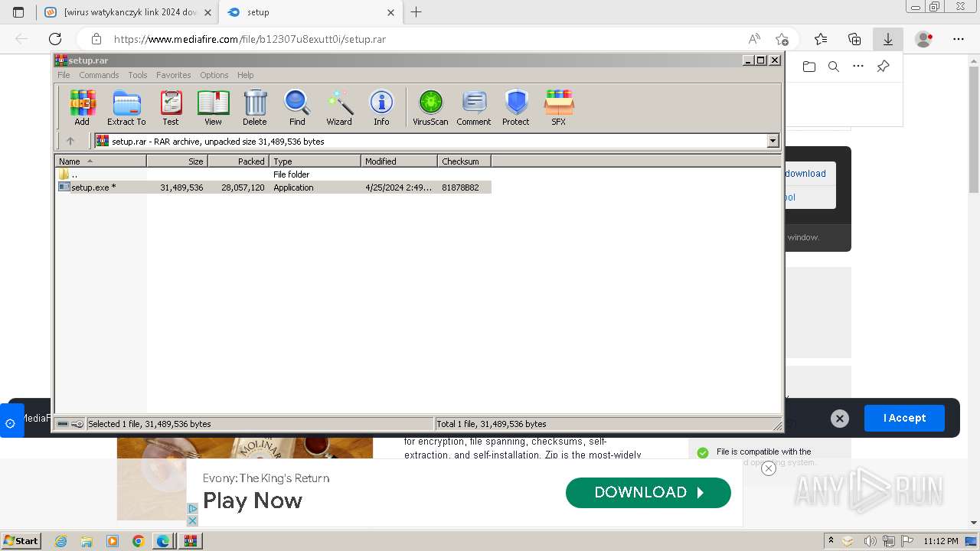Go up one folder level arrow

70,141
